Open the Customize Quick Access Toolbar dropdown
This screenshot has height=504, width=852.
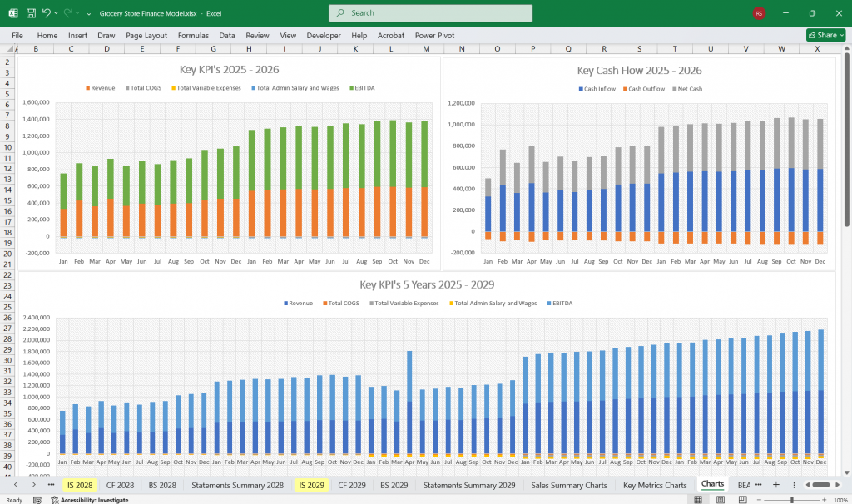88,12
